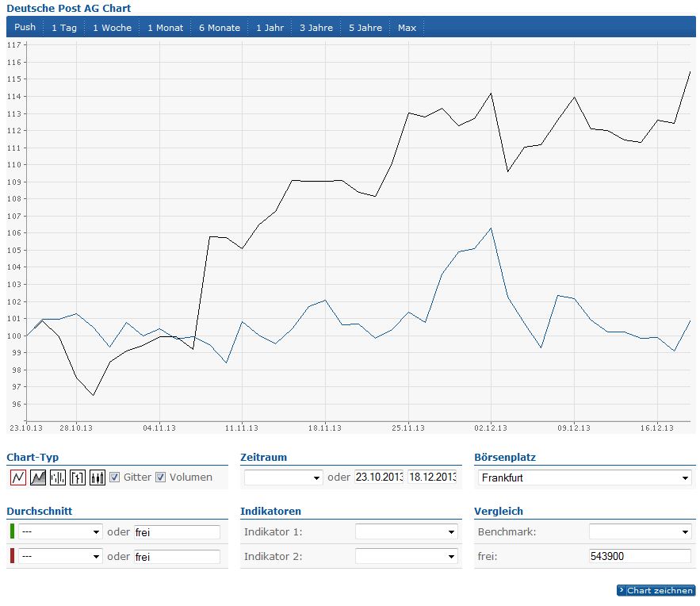
Task: Click the Chart-Typ section heading
Action: pos(33,458)
